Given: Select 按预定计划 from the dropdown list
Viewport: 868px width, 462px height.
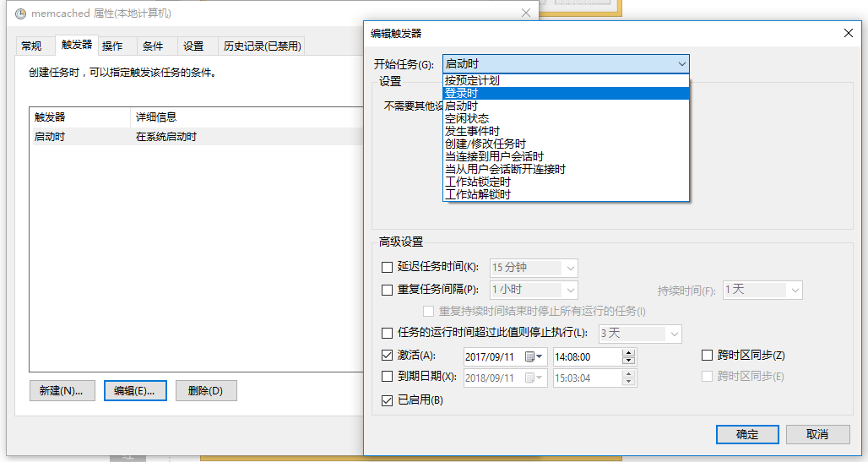Looking at the screenshot, I should point(567,80).
